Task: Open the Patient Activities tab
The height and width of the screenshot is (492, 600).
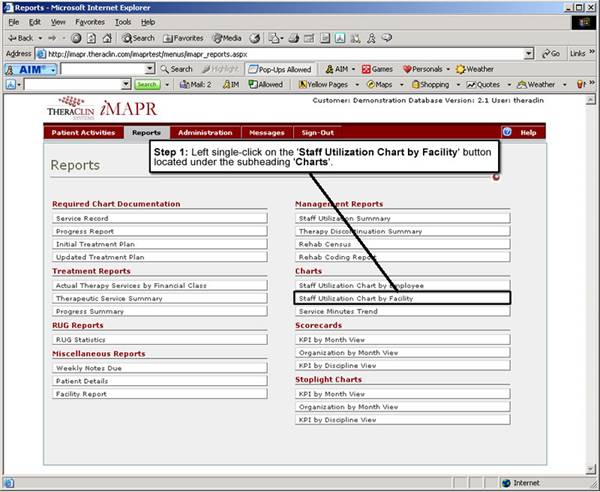Action: (x=86, y=132)
